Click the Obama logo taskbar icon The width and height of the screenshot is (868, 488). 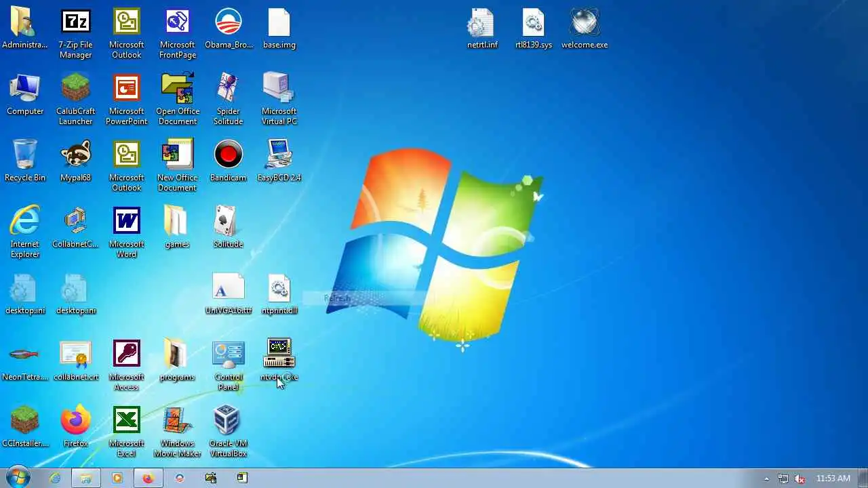pyautogui.click(x=179, y=478)
